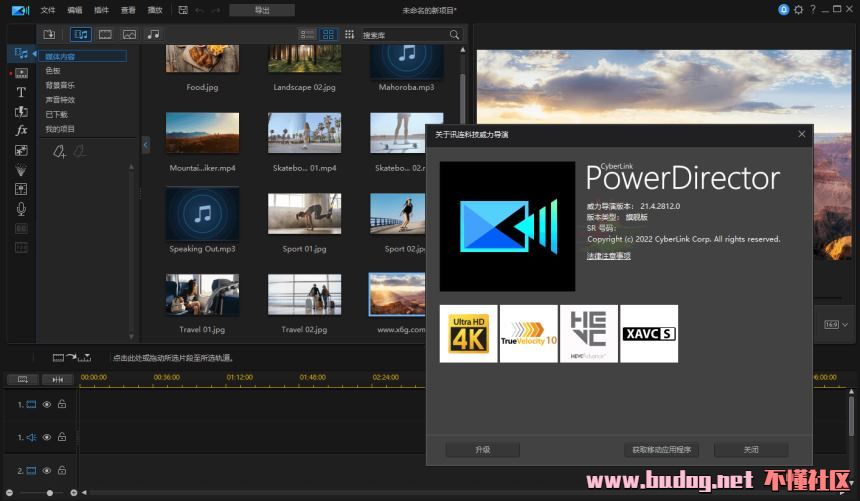Click the timeline zoom slider handle
The height and width of the screenshot is (501, 860).
[x=49, y=493]
